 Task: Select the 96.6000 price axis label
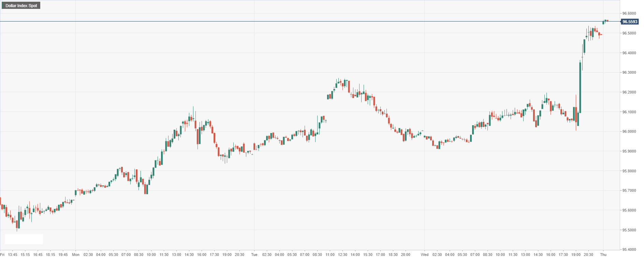click(629, 13)
